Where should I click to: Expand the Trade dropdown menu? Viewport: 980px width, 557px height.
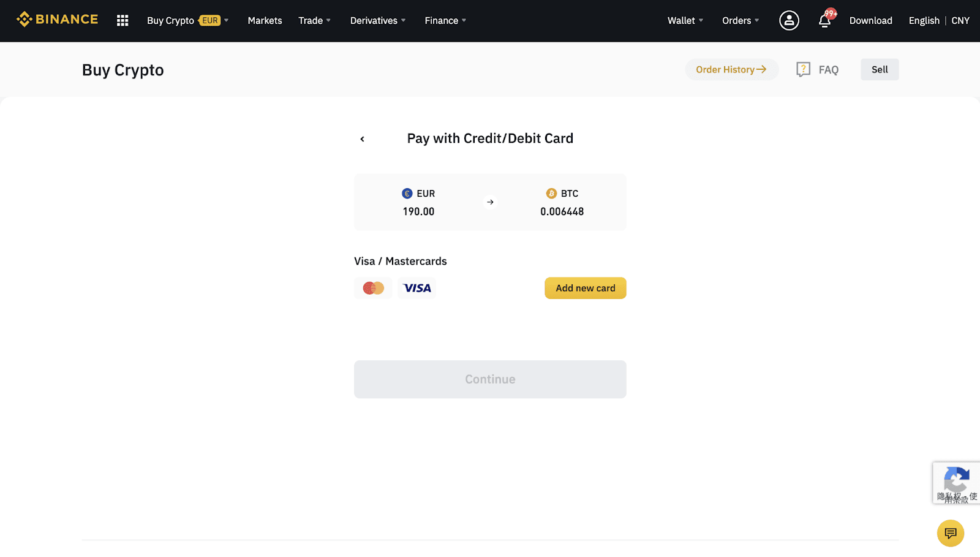[x=315, y=21]
